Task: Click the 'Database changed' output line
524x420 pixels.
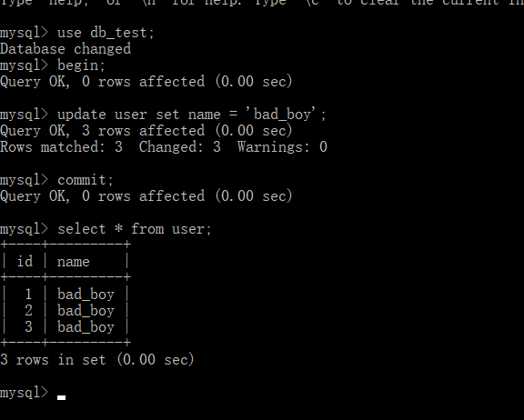Action: [x=65, y=49]
